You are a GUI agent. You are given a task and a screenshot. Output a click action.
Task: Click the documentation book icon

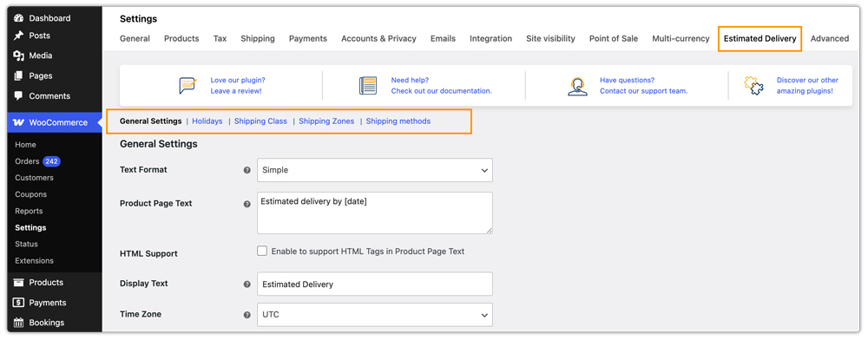[367, 86]
